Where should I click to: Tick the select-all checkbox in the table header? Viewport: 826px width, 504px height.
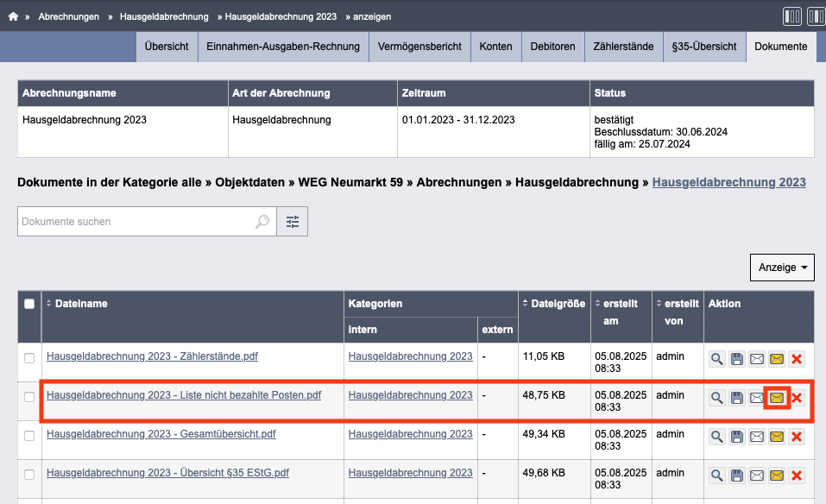click(x=29, y=304)
